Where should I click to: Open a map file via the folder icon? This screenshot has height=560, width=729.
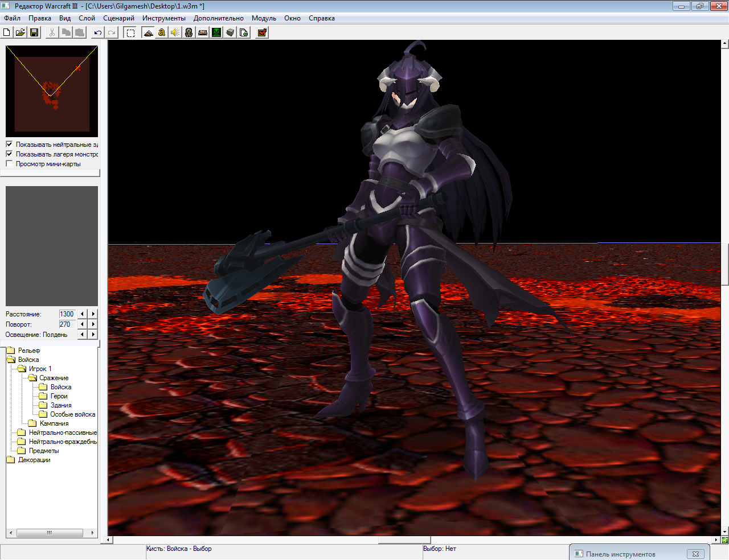[21, 32]
